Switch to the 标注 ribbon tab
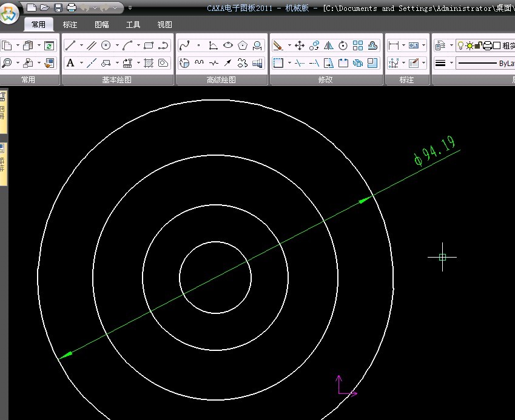 click(70, 25)
